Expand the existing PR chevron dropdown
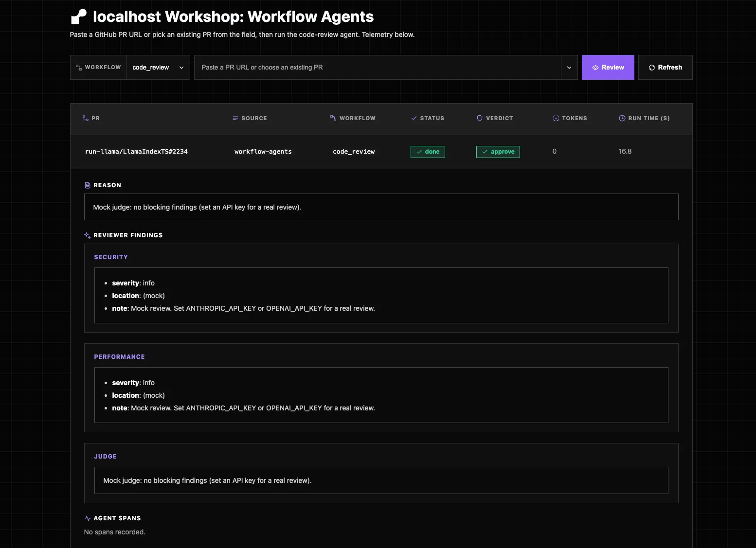This screenshot has width=756, height=548. click(569, 68)
